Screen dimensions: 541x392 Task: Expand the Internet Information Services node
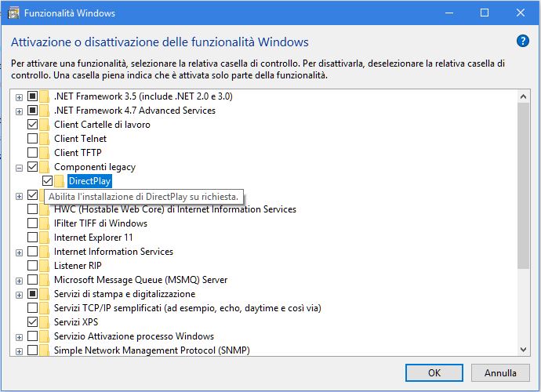(19, 252)
